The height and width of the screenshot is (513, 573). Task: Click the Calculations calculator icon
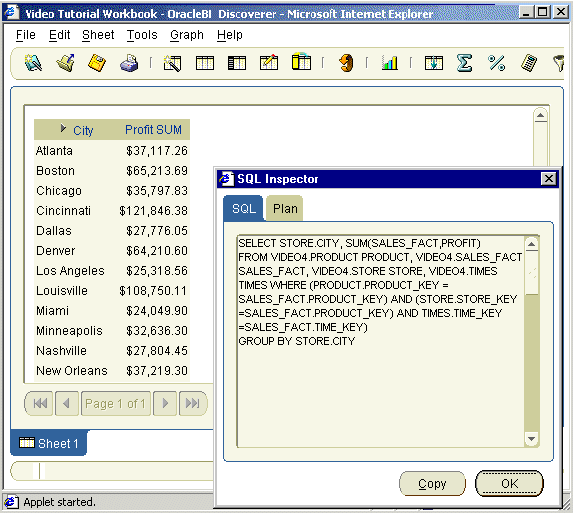528,63
